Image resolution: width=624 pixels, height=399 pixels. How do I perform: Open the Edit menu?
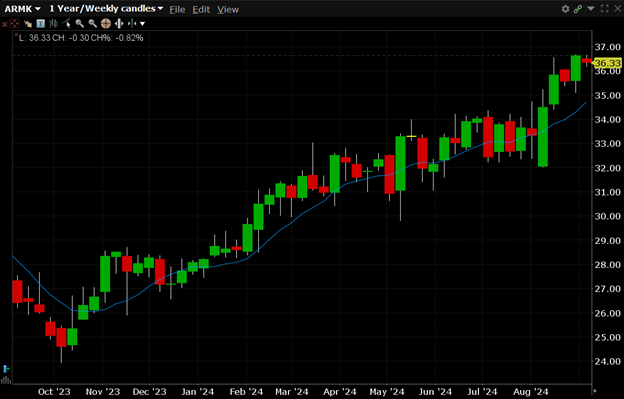click(x=201, y=10)
